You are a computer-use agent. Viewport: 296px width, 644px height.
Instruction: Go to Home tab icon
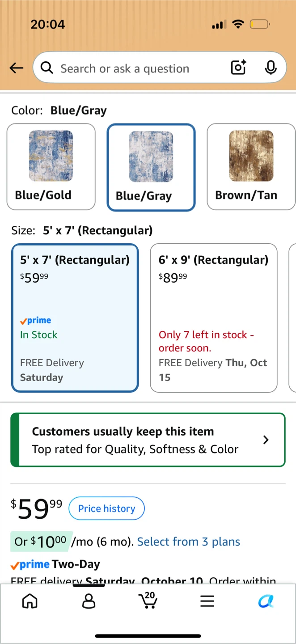pos(30,601)
